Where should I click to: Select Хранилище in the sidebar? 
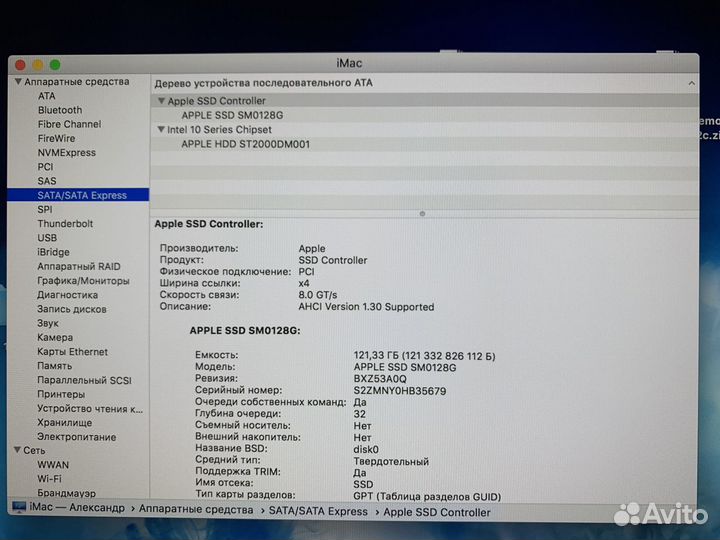(x=65, y=423)
